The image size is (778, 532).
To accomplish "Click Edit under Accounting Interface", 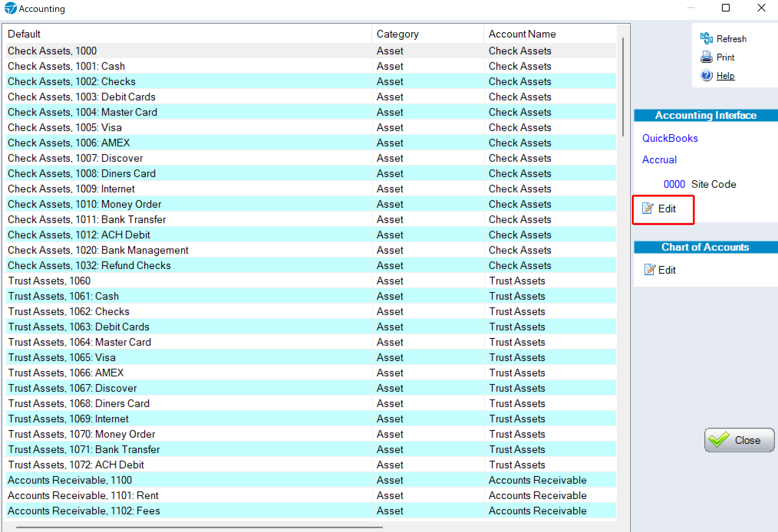I will click(x=667, y=209).
